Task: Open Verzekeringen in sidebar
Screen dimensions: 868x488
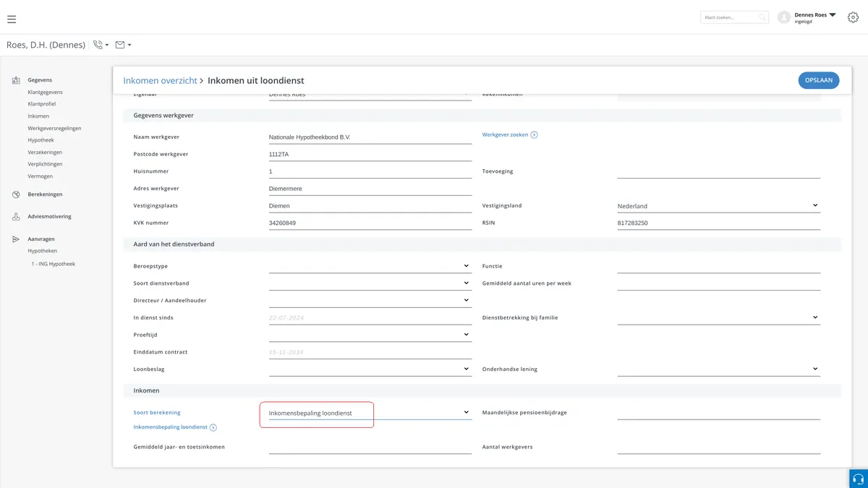Action: (x=45, y=153)
